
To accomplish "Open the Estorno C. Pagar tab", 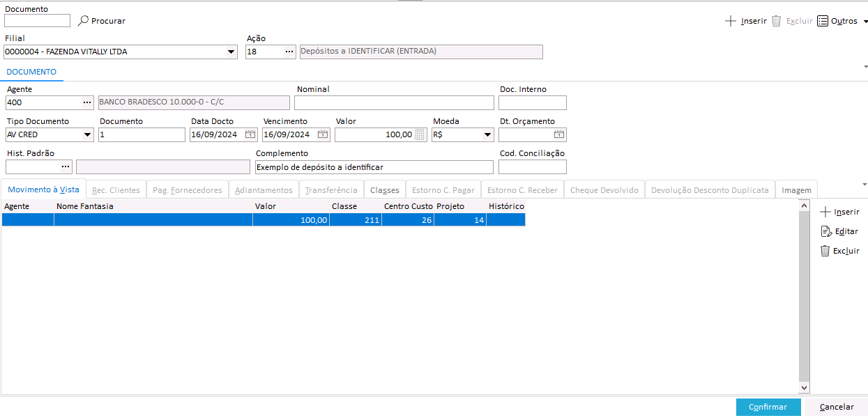I will 443,189.
